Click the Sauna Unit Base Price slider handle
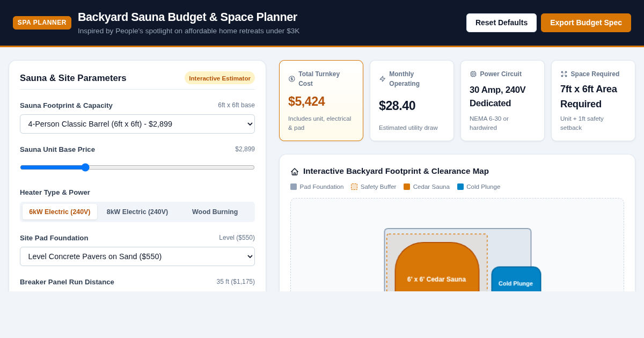 coord(85,167)
